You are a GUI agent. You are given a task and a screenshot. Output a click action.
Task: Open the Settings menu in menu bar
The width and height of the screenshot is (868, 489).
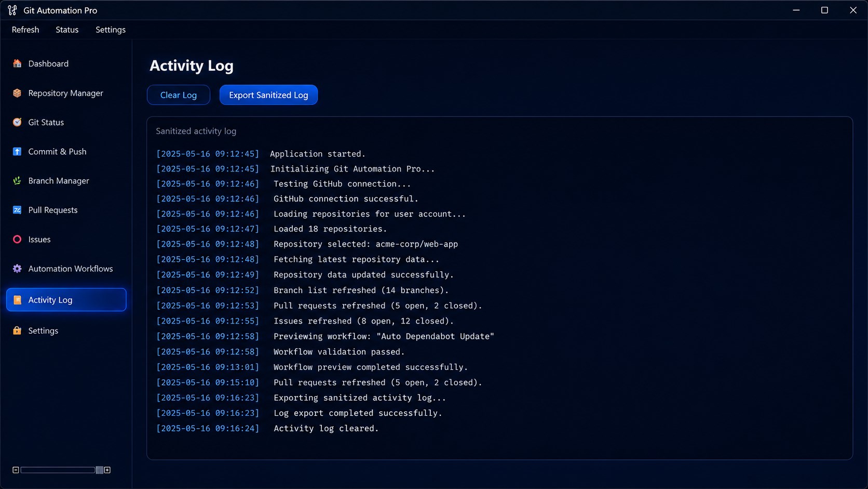click(x=111, y=30)
